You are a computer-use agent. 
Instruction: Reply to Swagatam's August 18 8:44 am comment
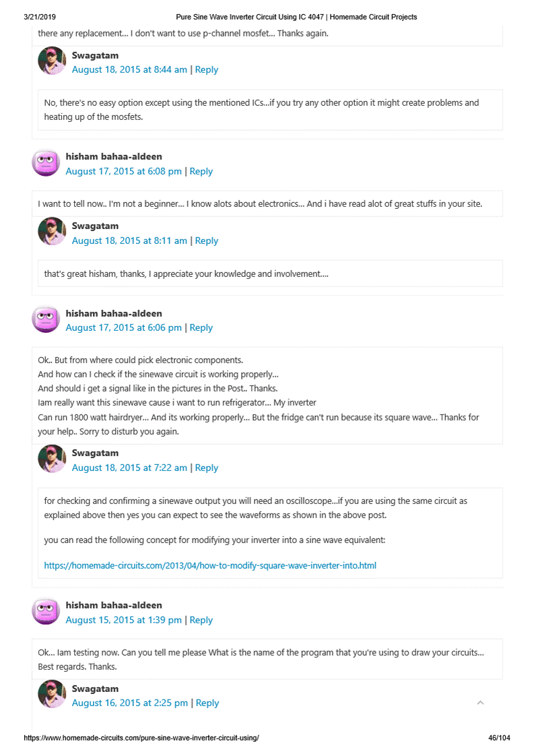click(x=207, y=69)
